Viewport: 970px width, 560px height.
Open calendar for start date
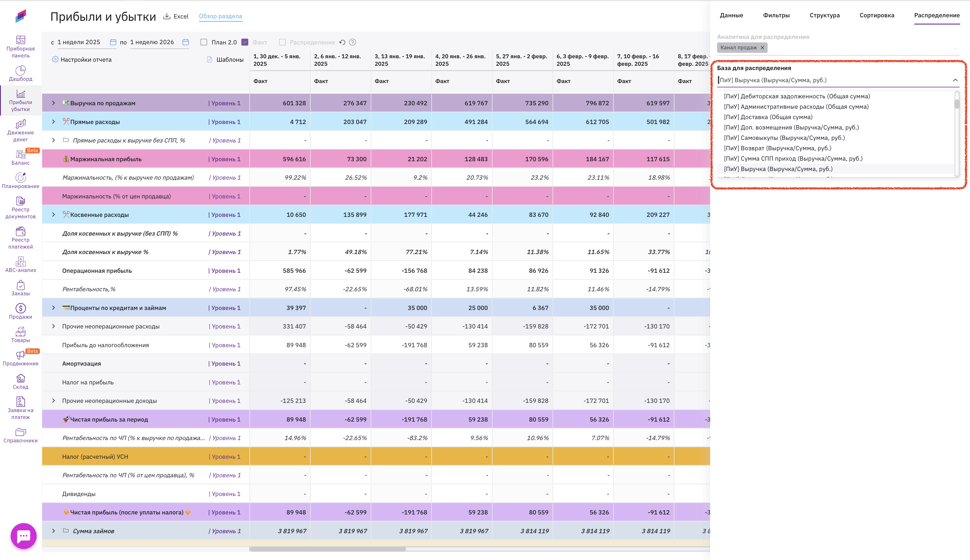pos(113,42)
